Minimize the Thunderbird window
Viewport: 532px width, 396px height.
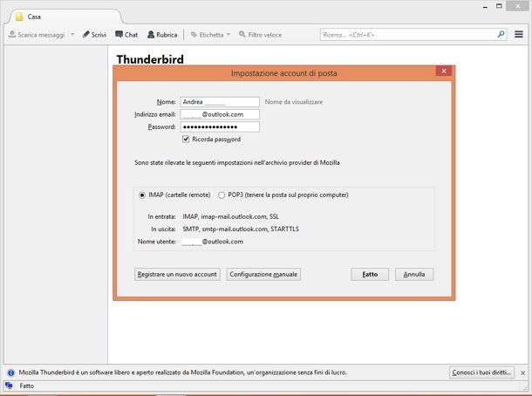[485, 6]
